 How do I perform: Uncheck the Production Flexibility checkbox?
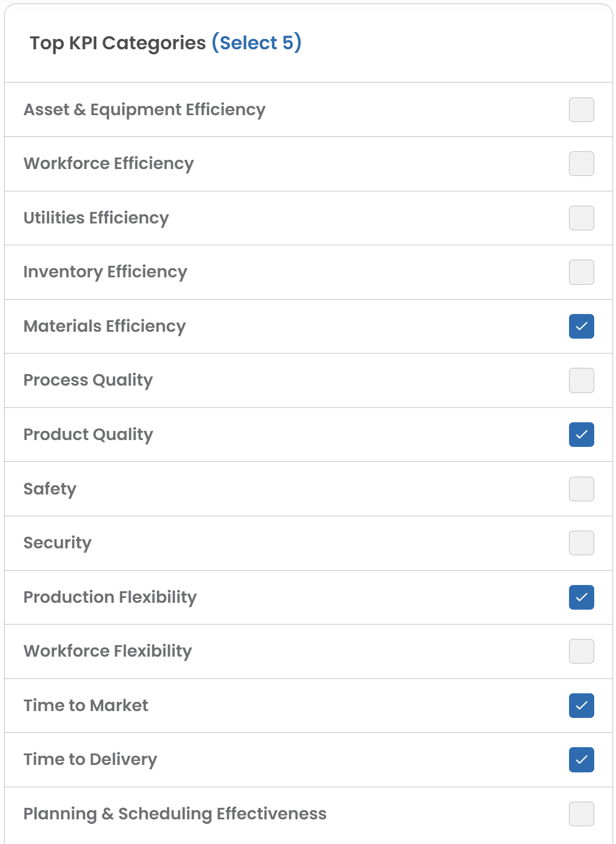coord(581,597)
